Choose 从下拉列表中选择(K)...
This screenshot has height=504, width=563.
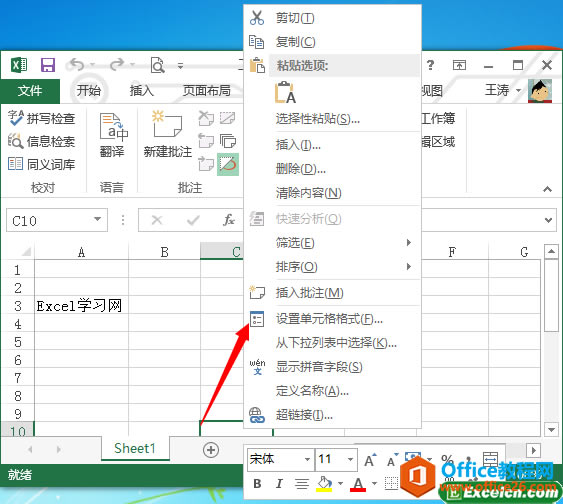tap(332, 343)
